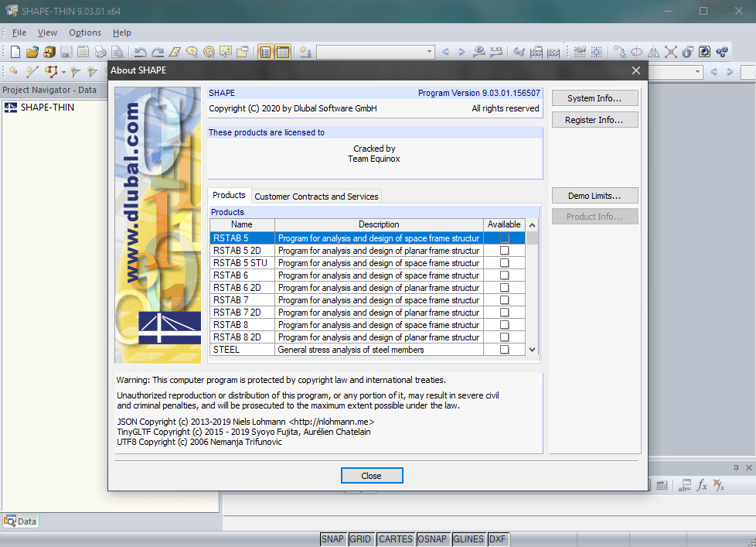Open the second-row toolbar combo box on right
Image resolution: width=756 pixels, height=547 pixels.
tap(697, 72)
